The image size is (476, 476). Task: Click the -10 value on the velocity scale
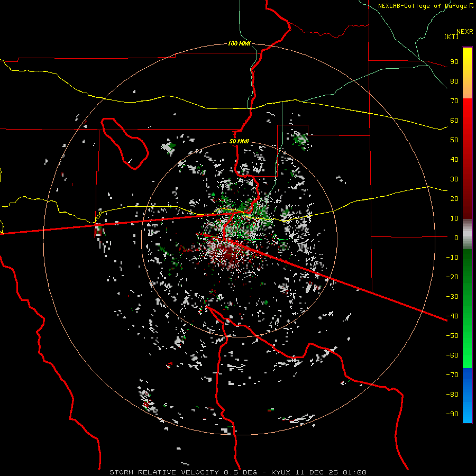point(452,258)
